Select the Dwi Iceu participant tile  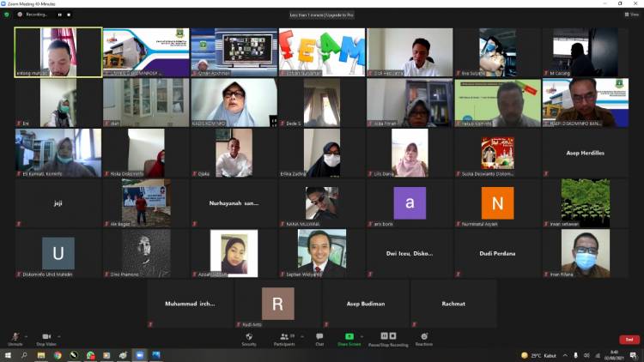click(x=410, y=253)
